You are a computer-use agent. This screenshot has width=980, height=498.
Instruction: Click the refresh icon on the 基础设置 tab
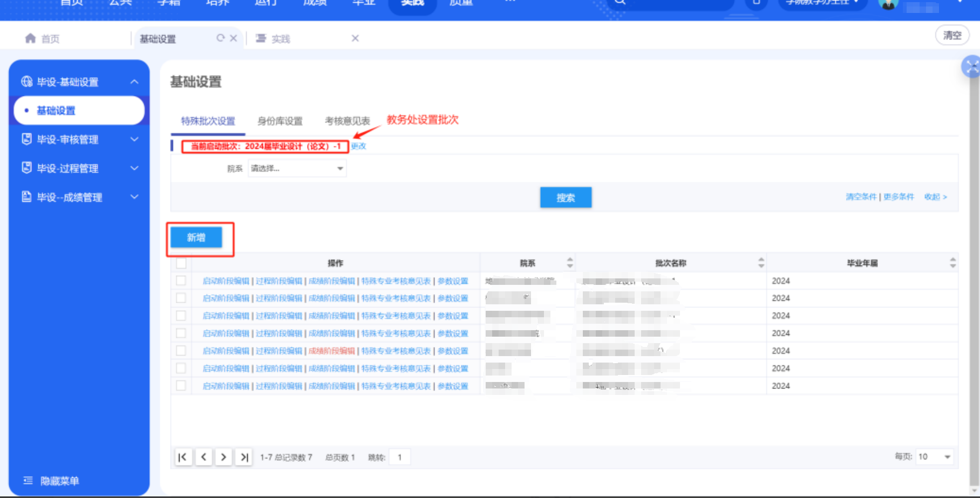[x=220, y=38]
